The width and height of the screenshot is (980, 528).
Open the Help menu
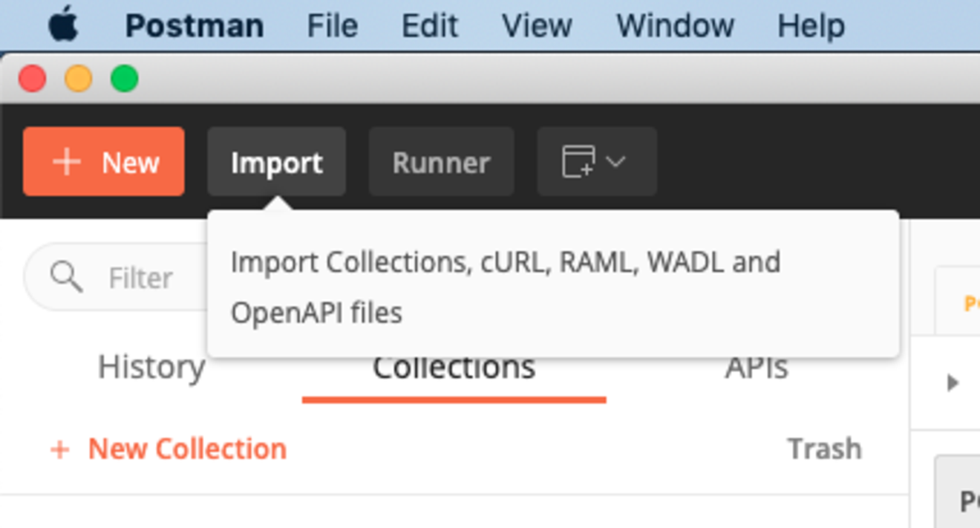click(811, 27)
